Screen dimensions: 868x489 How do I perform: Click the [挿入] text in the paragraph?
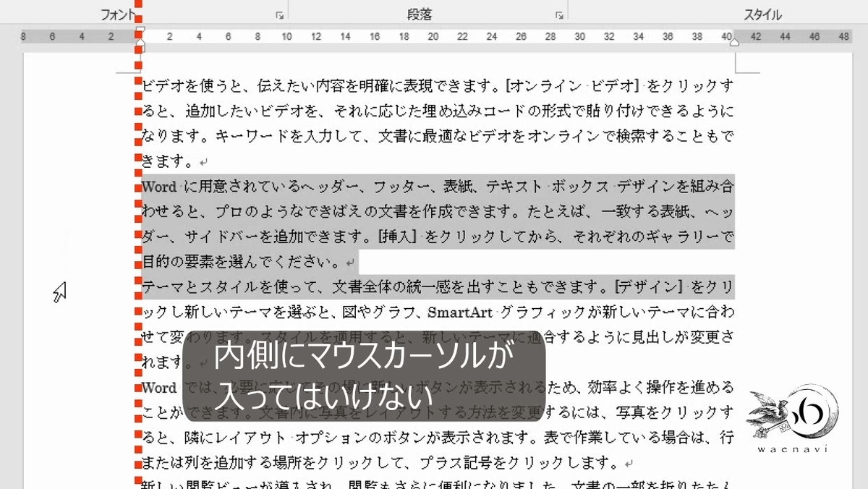point(396,237)
